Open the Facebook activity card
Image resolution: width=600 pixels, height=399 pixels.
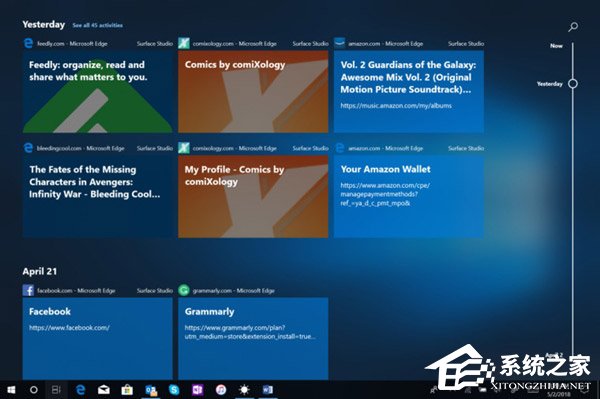point(98,339)
